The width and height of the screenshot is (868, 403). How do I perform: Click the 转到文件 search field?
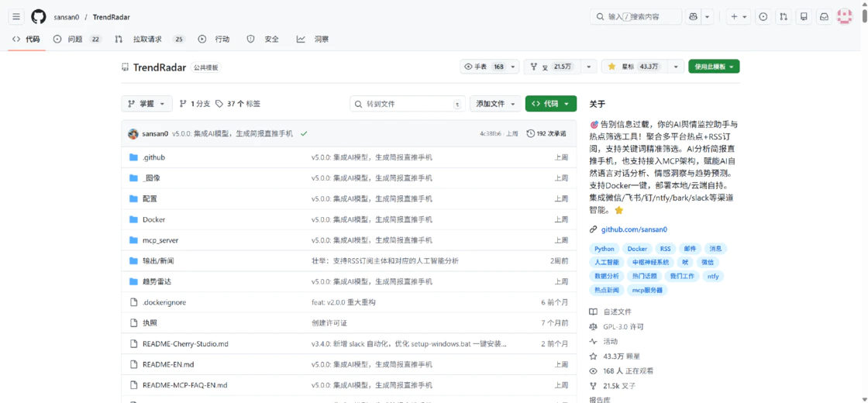pos(408,104)
